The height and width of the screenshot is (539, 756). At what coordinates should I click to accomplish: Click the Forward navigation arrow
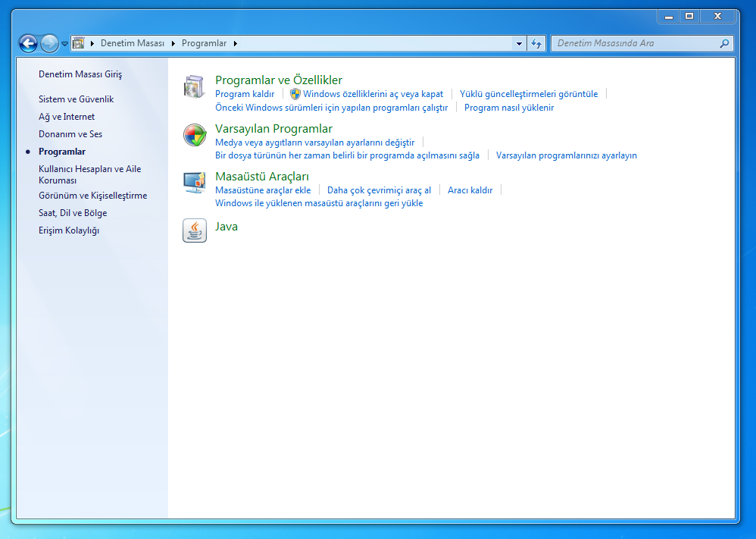point(49,43)
